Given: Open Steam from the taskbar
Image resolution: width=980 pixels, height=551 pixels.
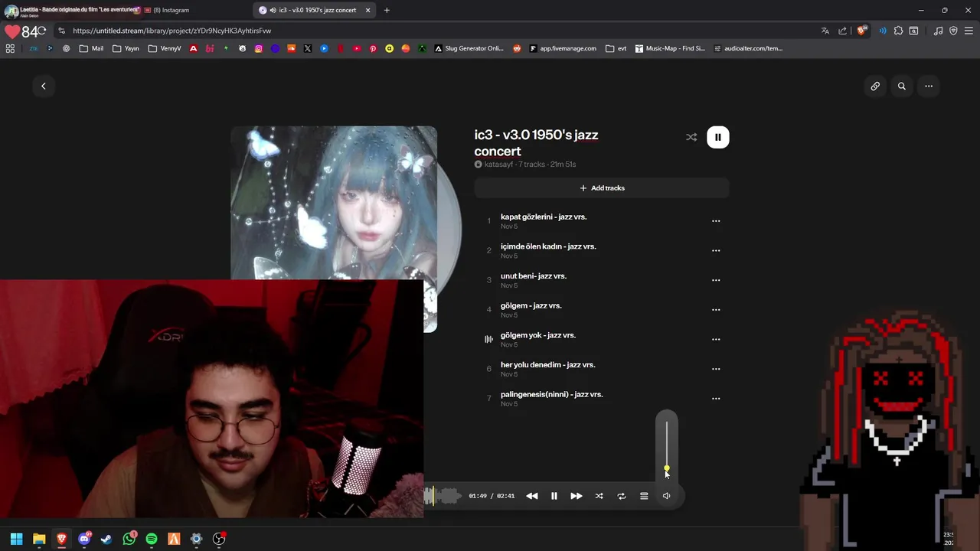Looking at the screenshot, I should [x=106, y=539].
